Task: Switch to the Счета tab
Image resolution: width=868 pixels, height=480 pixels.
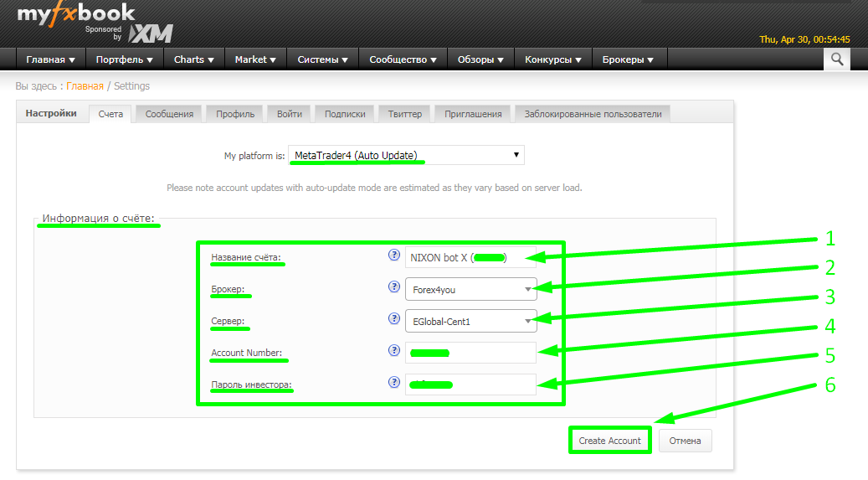Action: [x=110, y=114]
